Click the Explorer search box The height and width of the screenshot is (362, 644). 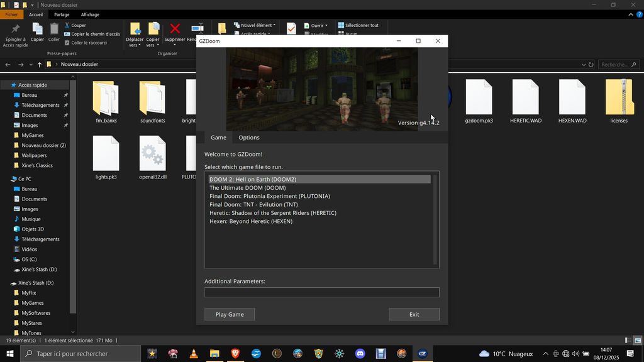[619, 65]
